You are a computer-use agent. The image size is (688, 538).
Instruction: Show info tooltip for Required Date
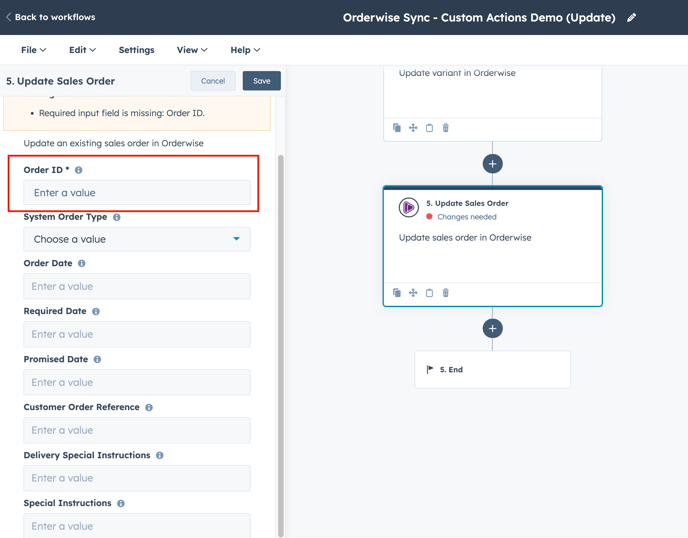click(x=96, y=311)
